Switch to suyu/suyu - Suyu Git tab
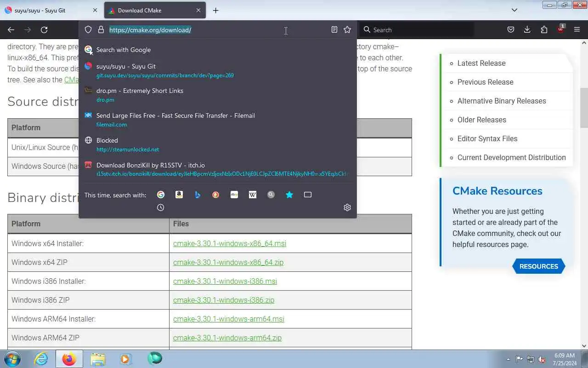The image size is (588, 368). point(51,10)
